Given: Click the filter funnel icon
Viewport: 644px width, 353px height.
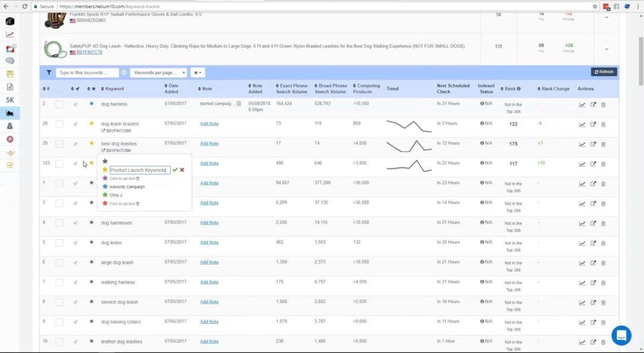Looking at the screenshot, I should (49, 72).
